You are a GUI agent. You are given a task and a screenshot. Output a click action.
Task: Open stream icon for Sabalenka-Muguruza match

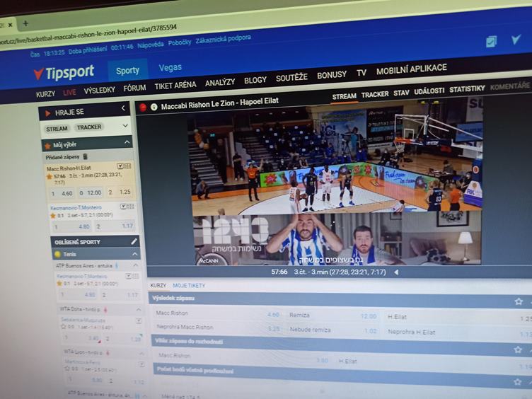(139, 320)
